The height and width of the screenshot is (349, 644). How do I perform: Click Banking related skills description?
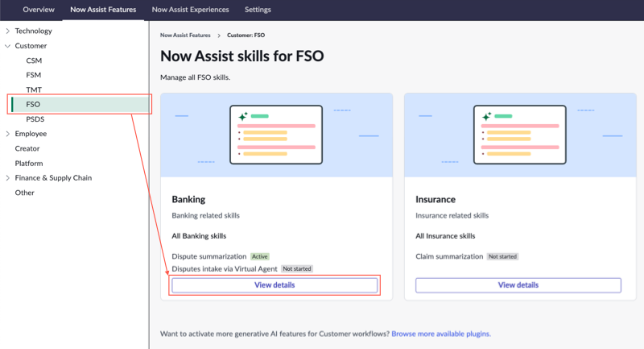(205, 215)
